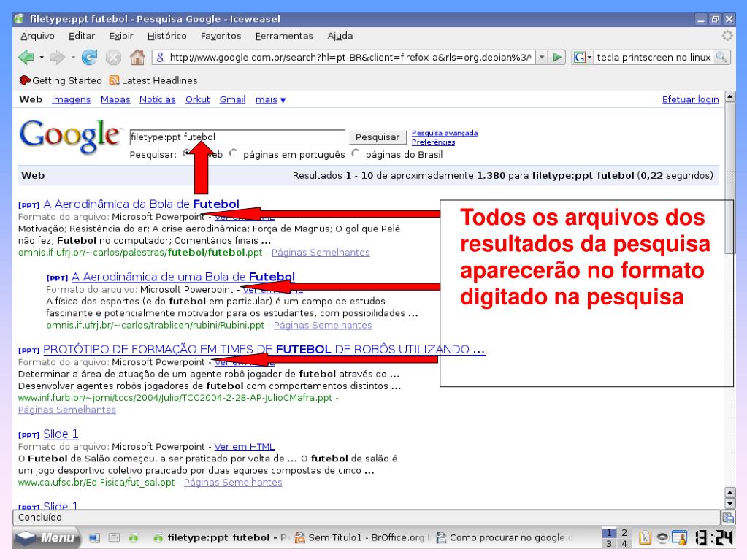Click the Efetuar login link

click(x=690, y=99)
